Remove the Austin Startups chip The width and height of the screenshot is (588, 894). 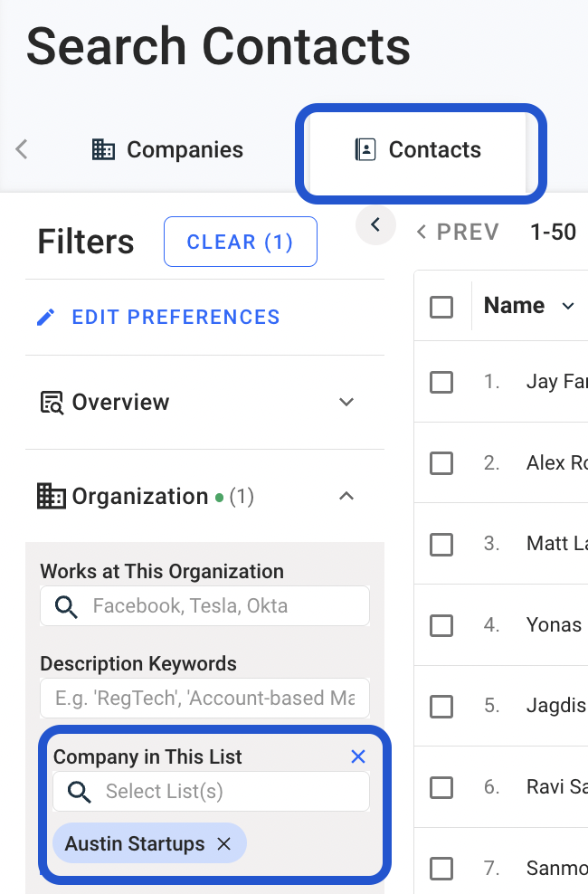(x=224, y=843)
